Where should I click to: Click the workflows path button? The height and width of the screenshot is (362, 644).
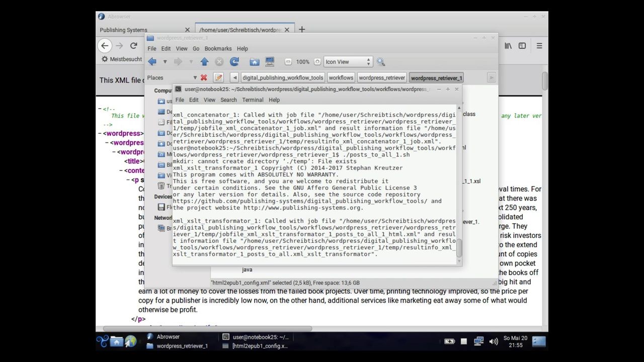[x=341, y=78]
